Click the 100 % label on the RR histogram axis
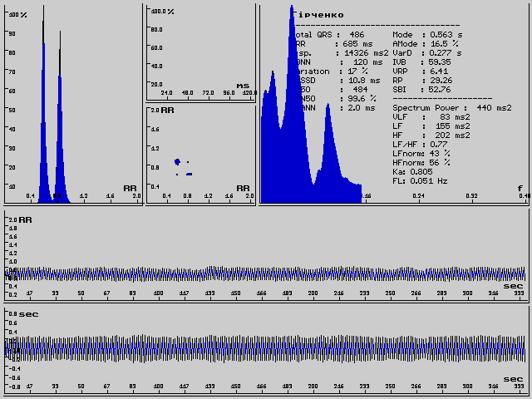Screen dimensions: 532x399 (12, 16)
